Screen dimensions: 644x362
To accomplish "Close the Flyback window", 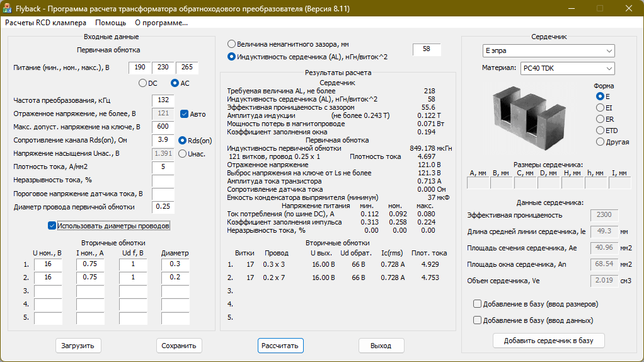I will tap(629, 8).
